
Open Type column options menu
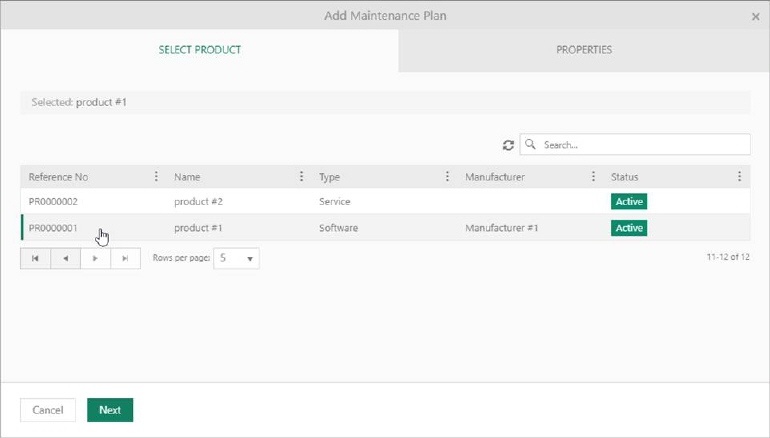pos(447,177)
